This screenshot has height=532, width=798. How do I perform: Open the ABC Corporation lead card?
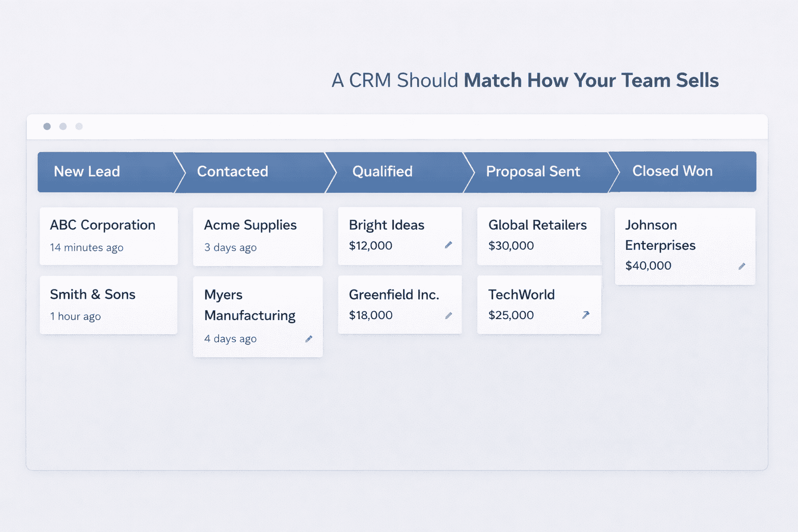108,236
